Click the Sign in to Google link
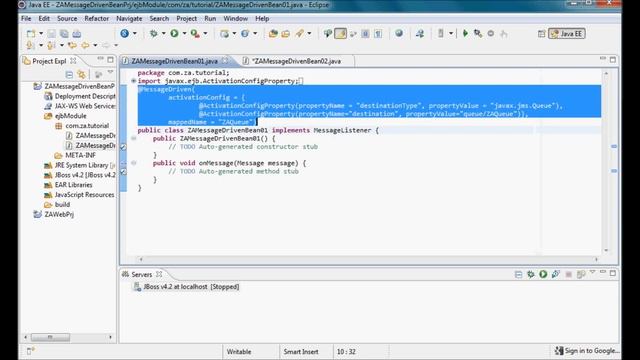The width and height of the screenshot is (640, 360). (x=587, y=351)
